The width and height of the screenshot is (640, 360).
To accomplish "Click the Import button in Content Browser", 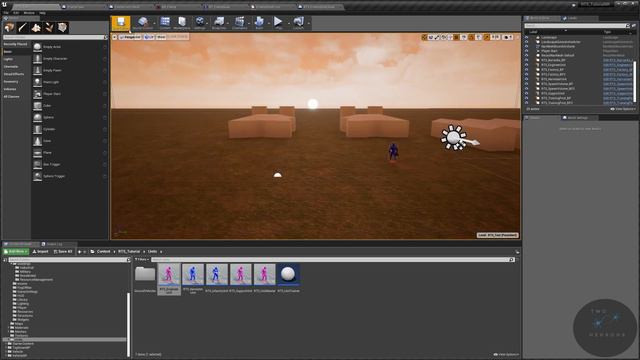I will tap(40, 251).
